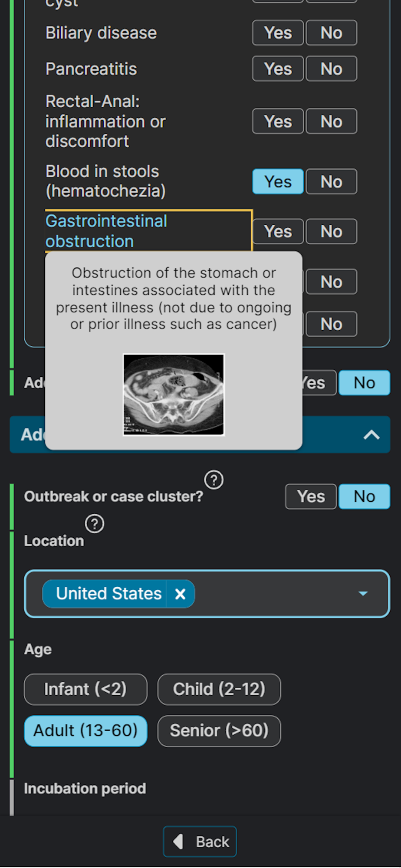This screenshot has height=868, width=401.
Task: Select Senior (>60) age group
Action: point(219,731)
